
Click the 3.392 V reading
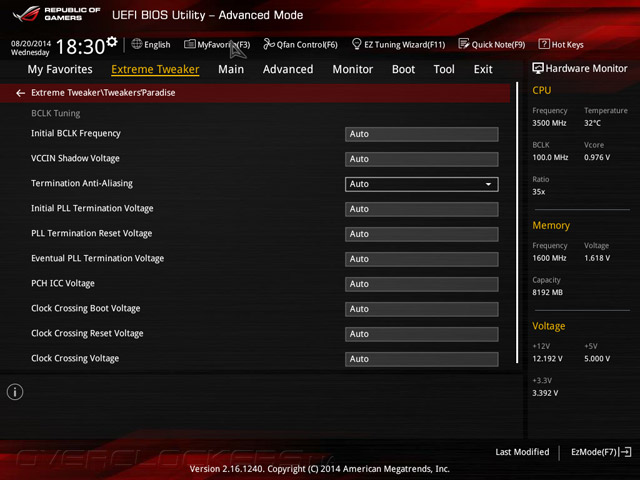pos(545,393)
